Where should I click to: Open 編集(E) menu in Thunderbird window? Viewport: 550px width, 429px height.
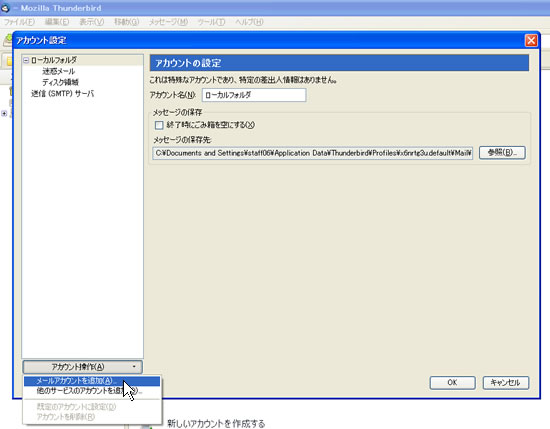(57, 22)
